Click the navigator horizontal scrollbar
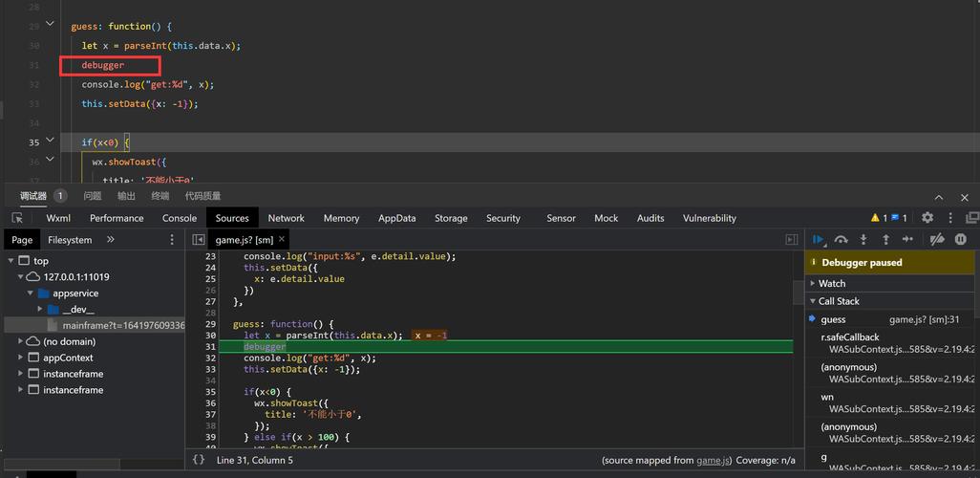Image resolution: width=980 pixels, height=478 pixels. click(x=61, y=465)
